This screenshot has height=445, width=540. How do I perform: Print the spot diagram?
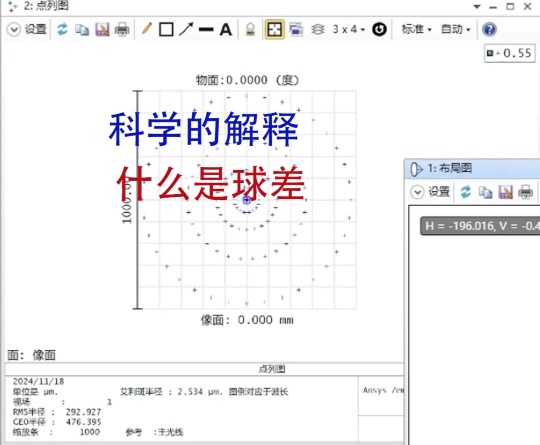(x=122, y=30)
